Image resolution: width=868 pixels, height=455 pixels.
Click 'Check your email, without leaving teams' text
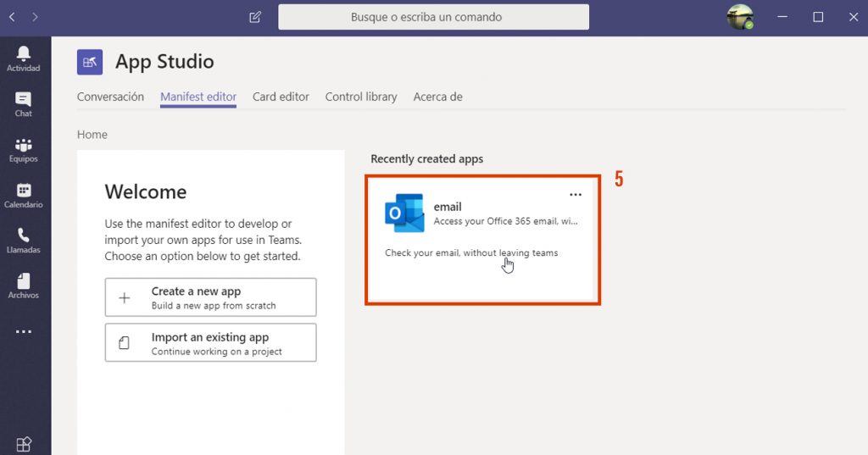[x=471, y=253]
